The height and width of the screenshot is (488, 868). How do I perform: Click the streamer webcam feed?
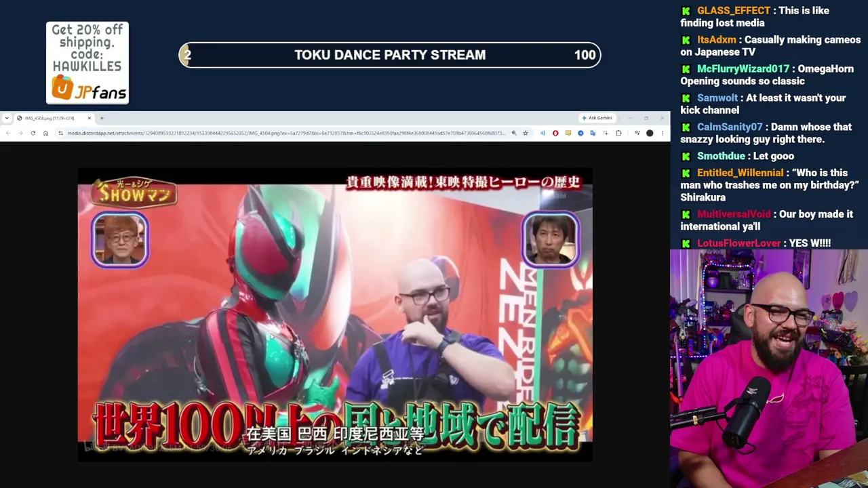[x=769, y=369]
